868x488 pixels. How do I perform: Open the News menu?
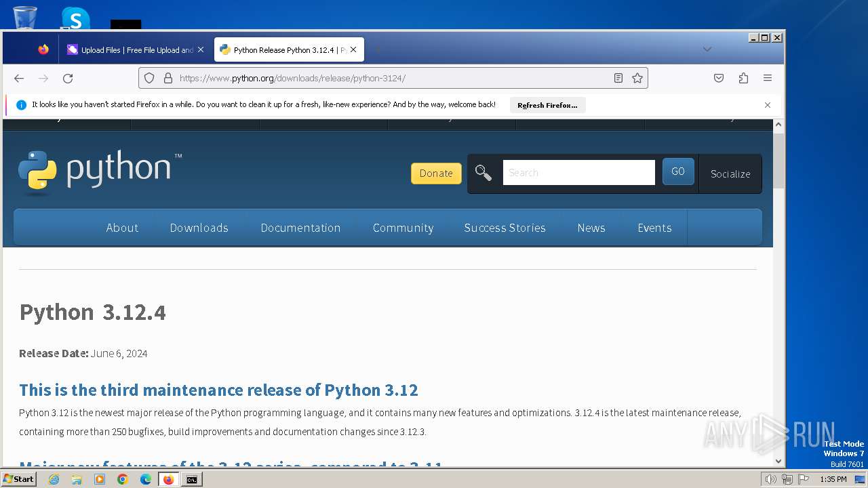[591, 228]
